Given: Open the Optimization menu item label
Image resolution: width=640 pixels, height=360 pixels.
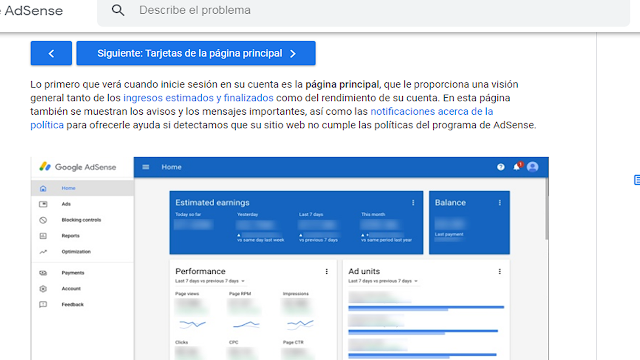Looking at the screenshot, I should (x=76, y=252).
